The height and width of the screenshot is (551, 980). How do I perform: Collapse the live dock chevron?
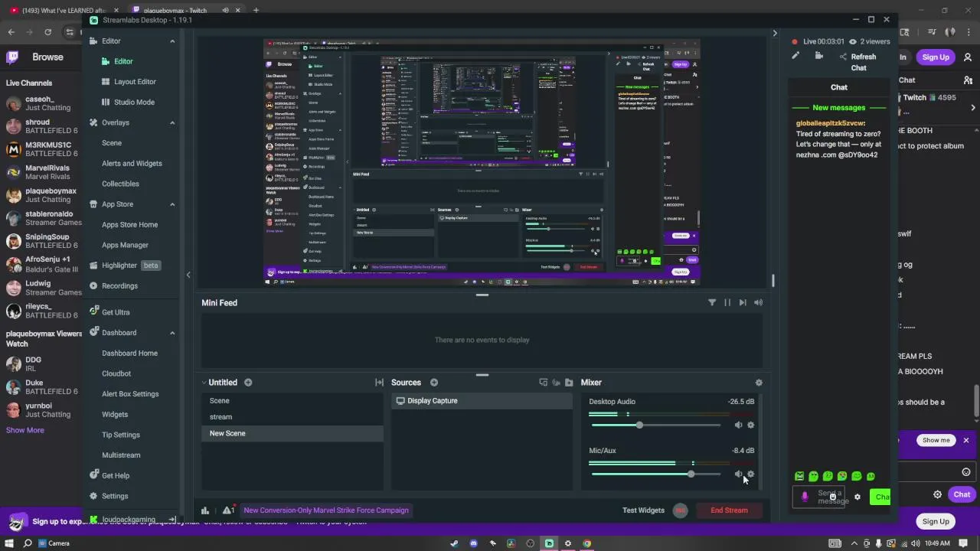click(775, 34)
